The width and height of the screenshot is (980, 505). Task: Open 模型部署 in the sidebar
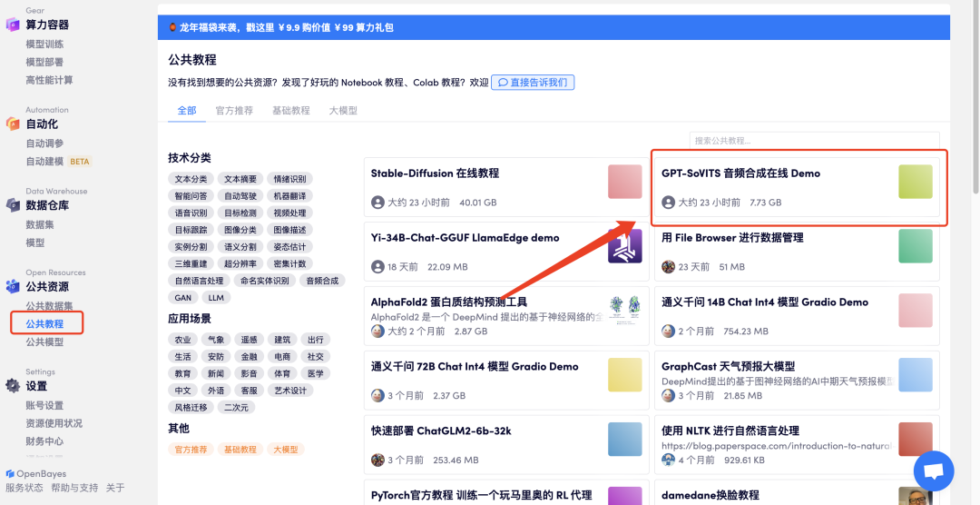click(x=44, y=62)
